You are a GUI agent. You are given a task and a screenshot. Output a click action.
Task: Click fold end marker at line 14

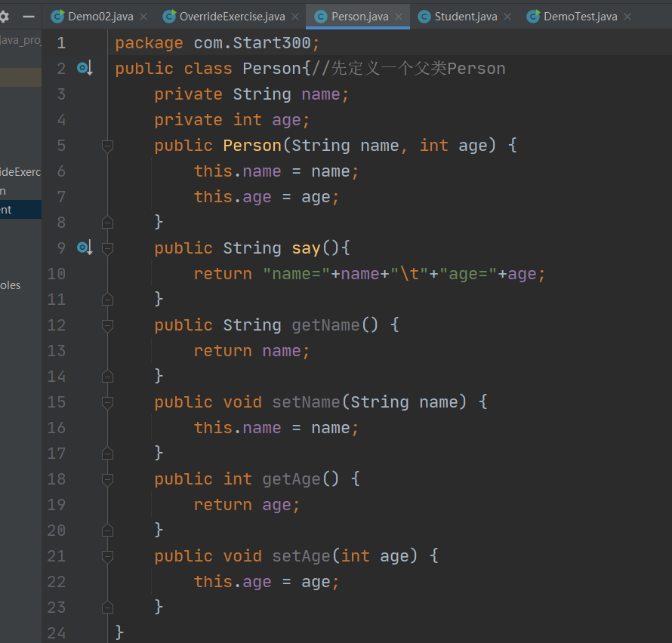[107, 376]
